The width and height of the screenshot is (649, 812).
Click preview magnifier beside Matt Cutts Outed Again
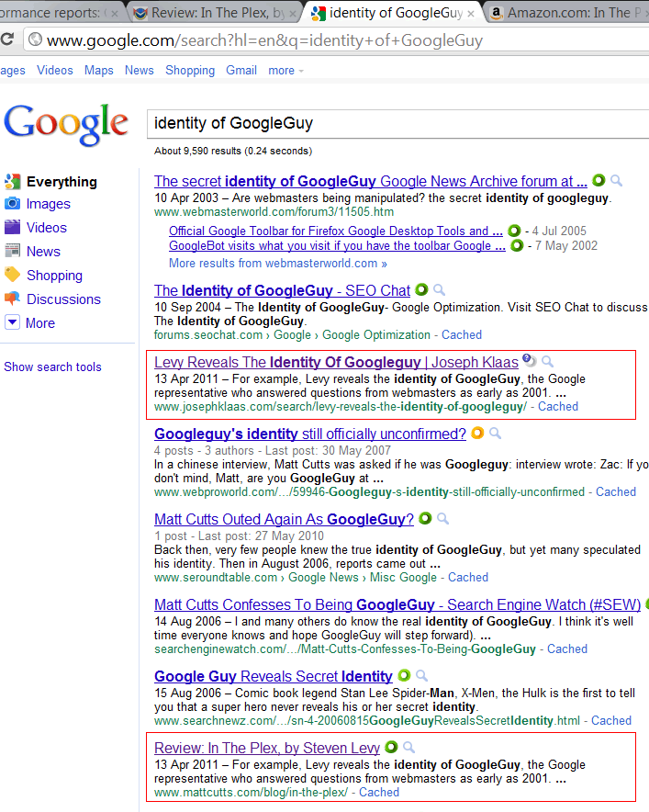[x=442, y=518]
